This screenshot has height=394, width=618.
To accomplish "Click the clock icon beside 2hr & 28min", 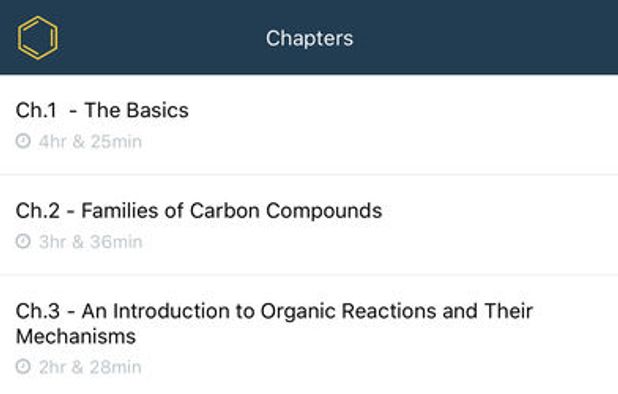I will [x=23, y=367].
